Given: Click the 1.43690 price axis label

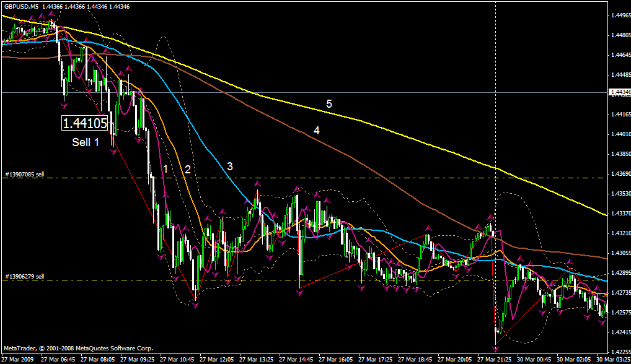Looking at the screenshot, I should 620,174.
